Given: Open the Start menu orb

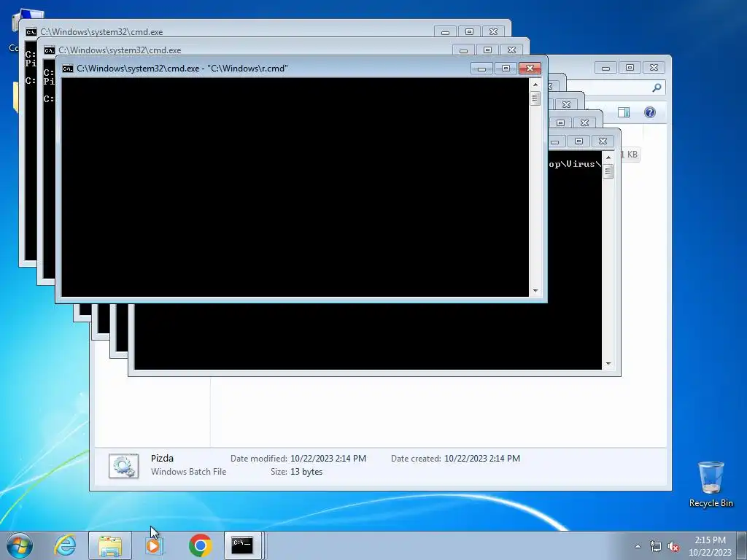Looking at the screenshot, I should [19, 545].
